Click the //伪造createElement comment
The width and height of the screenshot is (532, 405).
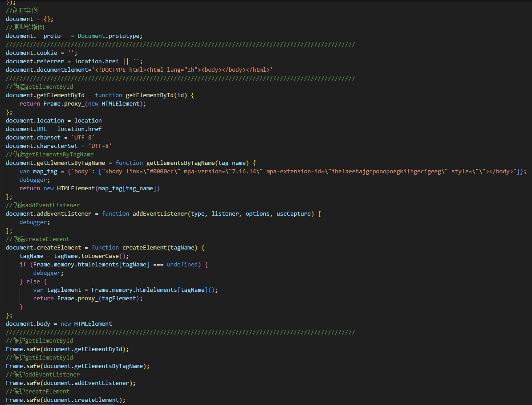tap(37, 239)
